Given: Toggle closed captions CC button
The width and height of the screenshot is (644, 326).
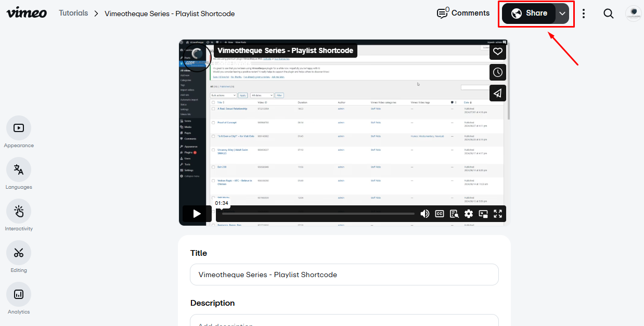Looking at the screenshot, I should (440, 214).
